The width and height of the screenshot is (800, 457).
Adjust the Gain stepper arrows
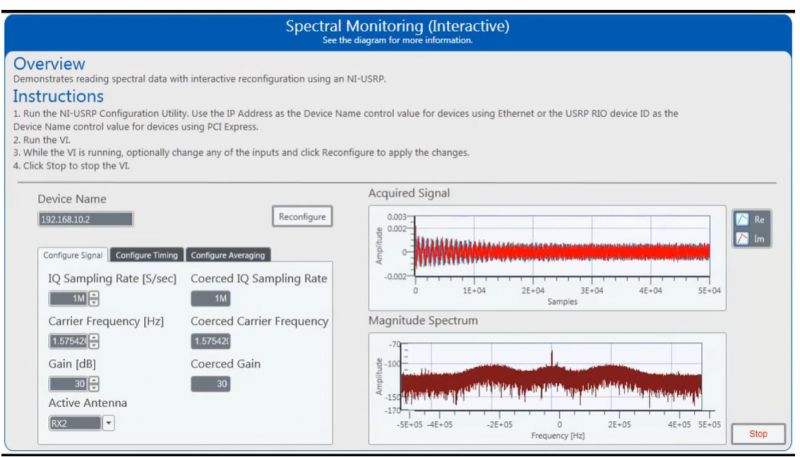pyautogui.click(x=94, y=384)
